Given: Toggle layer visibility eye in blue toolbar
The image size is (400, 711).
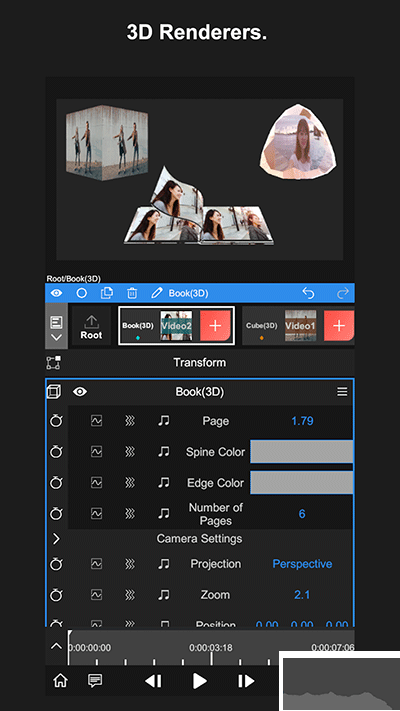Looking at the screenshot, I should pyautogui.click(x=57, y=293).
